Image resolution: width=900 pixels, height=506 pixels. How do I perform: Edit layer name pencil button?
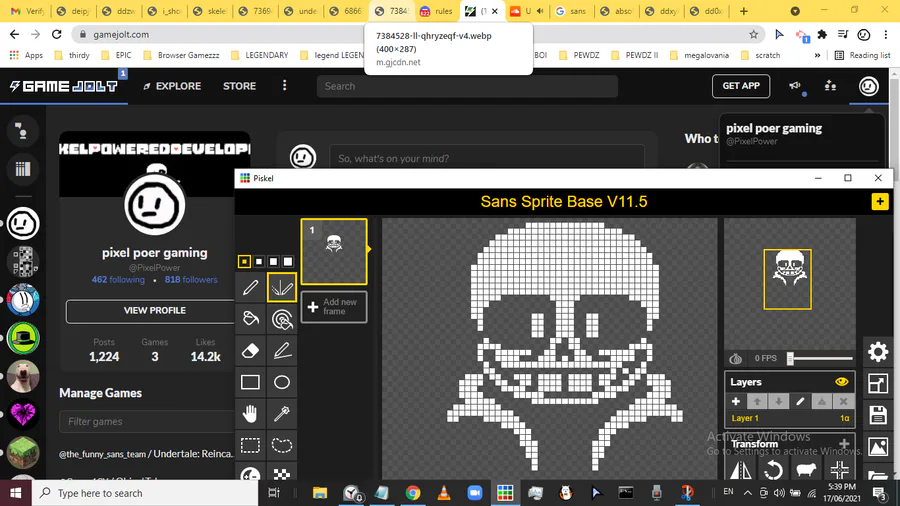point(800,402)
